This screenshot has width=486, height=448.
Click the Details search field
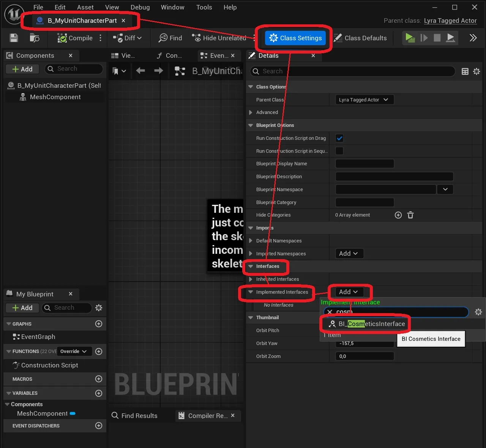pos(353,71)
